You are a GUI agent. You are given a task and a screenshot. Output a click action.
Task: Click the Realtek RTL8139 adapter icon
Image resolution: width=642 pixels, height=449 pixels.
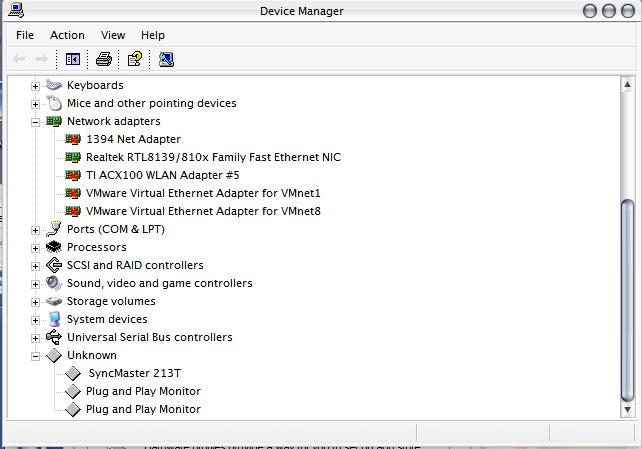(x=73, y=157)
